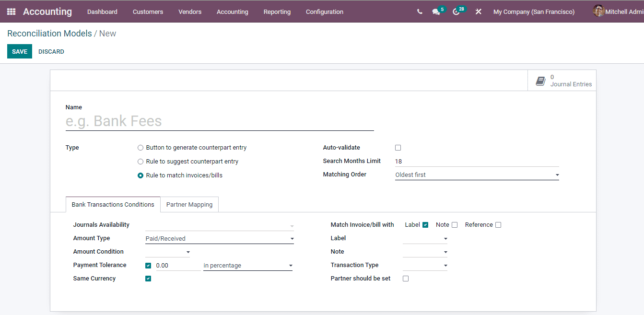The height and width of the screenshot is (315, 644).
Task: View scheduled activities via the clock icon
Action: click(456, 12)
